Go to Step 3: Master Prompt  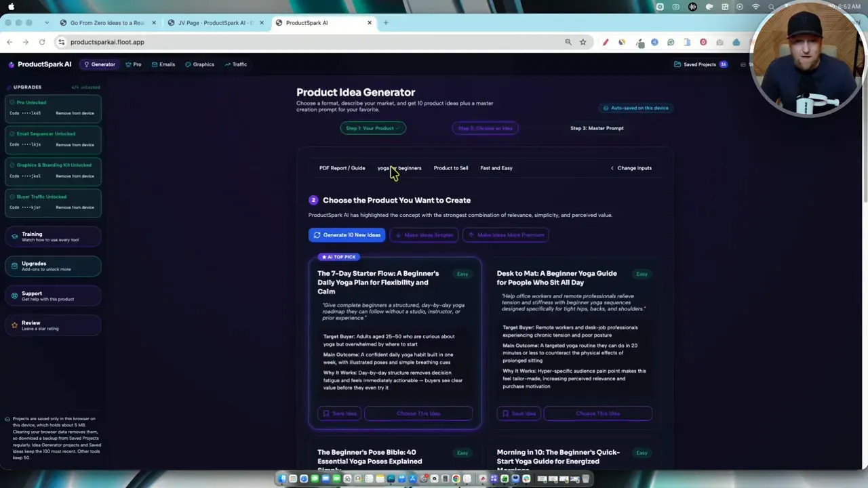pos(597,128)
